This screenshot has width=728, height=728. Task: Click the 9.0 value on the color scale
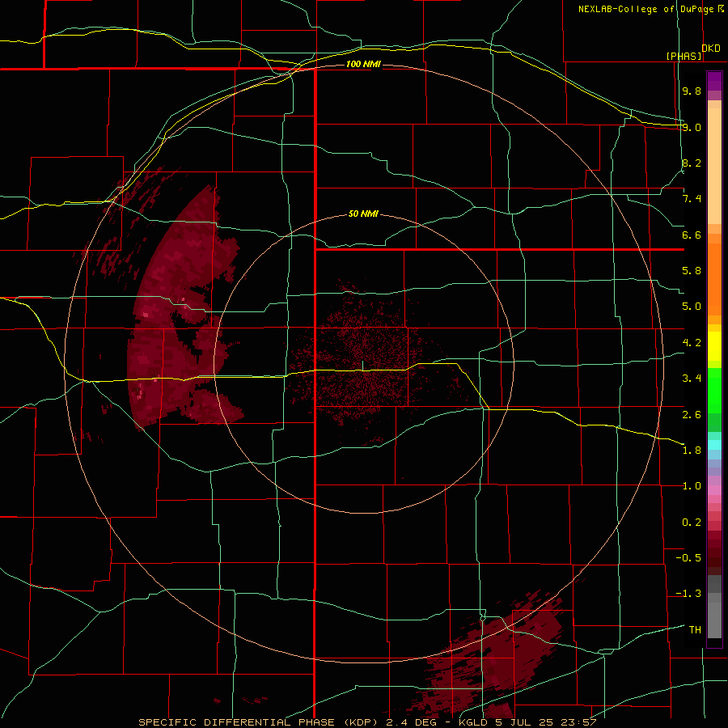tap(692, 127)
